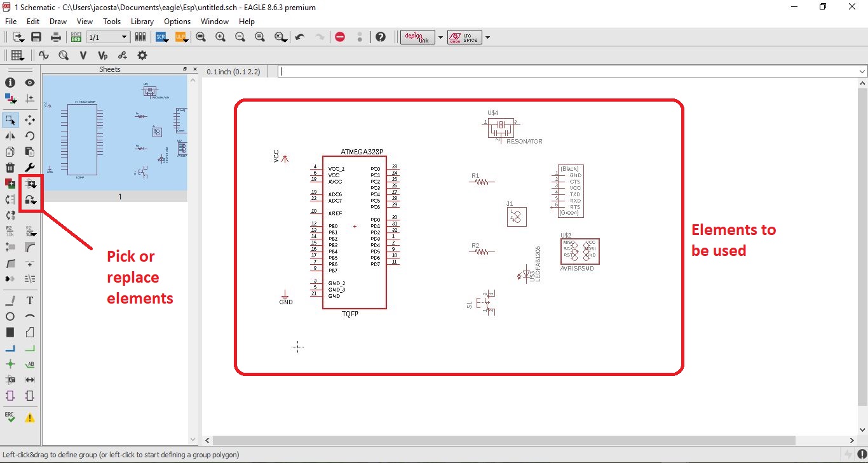Open the Window menu

pyautogui.click(x=215, y=22)
